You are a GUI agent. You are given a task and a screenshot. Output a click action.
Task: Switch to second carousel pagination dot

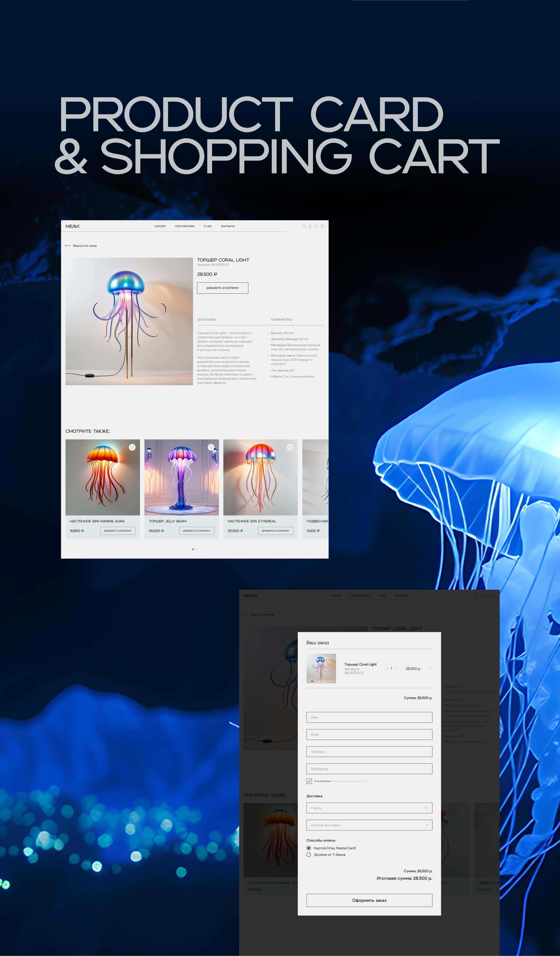196,549
